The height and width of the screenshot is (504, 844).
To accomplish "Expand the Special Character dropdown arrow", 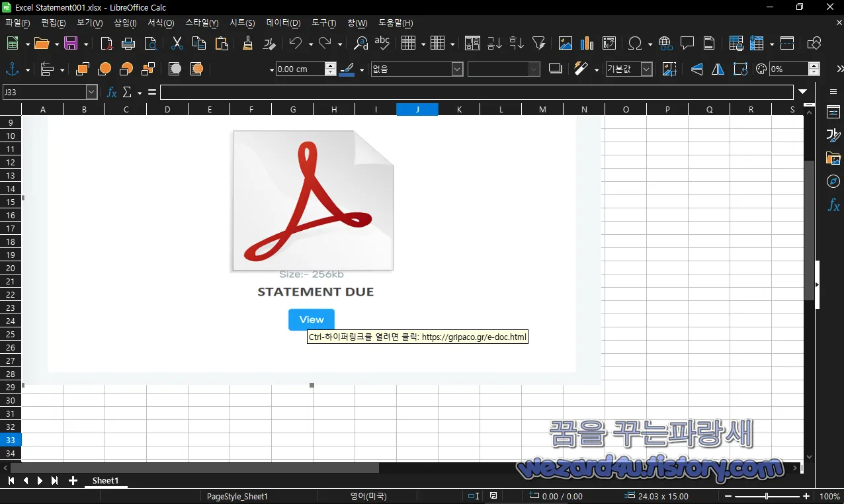I will click(650, 44).
